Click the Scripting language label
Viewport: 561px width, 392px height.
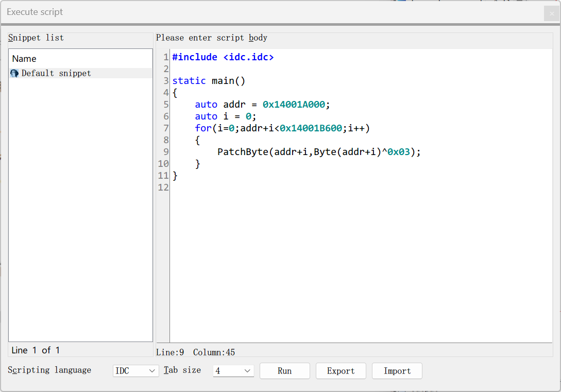[x=49, y=370]
